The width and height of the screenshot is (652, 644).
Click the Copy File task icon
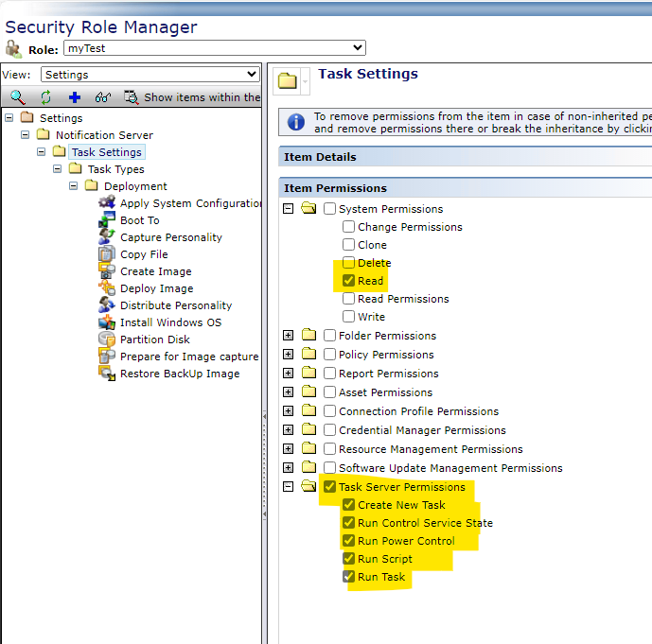click(x=106, y=254)
